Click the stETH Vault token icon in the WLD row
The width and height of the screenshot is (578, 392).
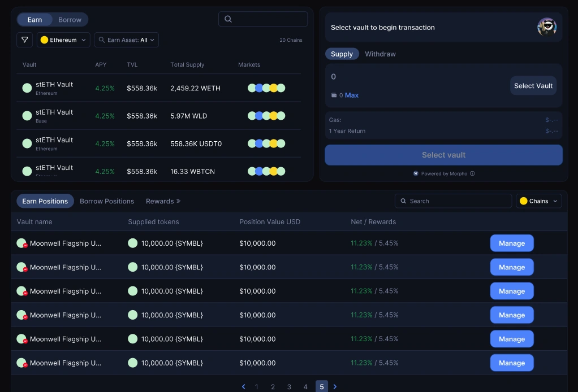pyautogui.click(x=27, y=116)
